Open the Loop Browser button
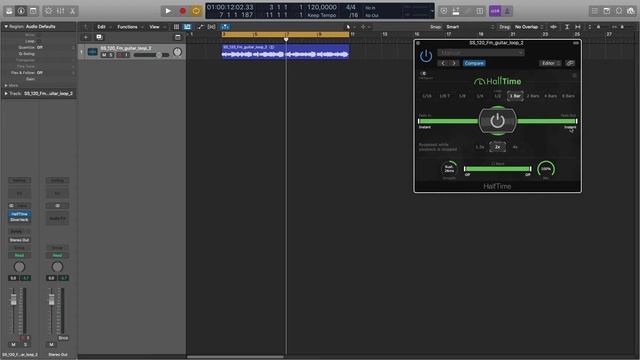This screenshot has width=640, height=360. point(619,11)
